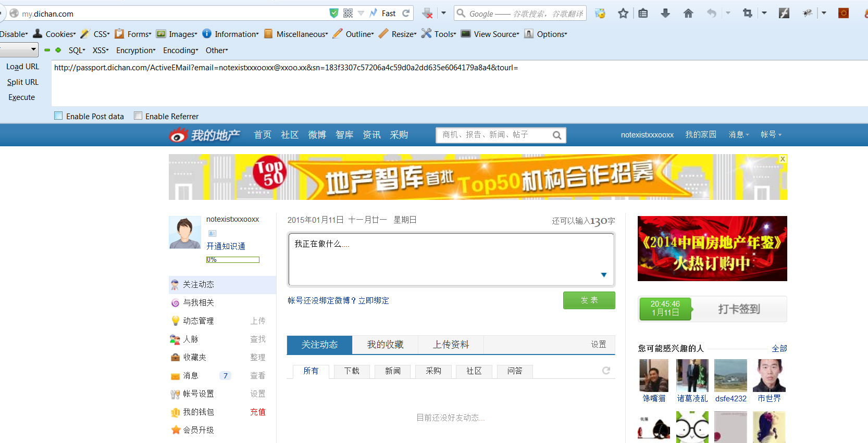This screenshot has width=868, height=443.
Task: Click the flash lightning plugin icon
Action: (784, 14)
